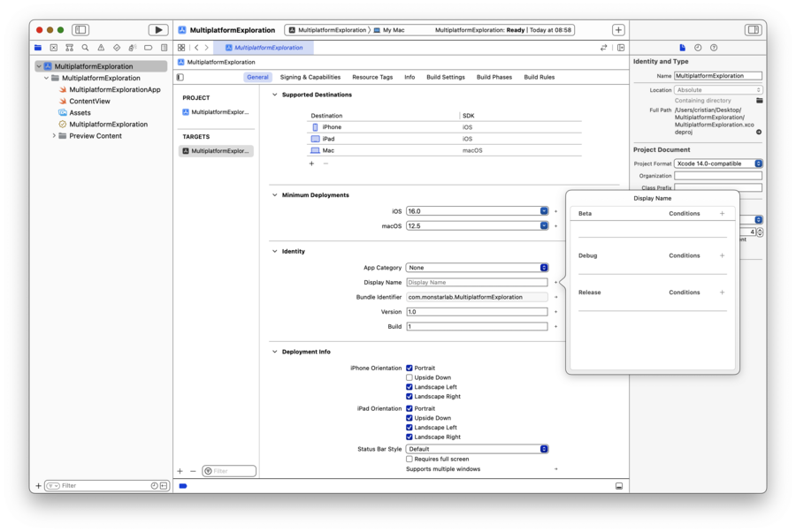The image size is (796, 532).
Task: Expand the Preview Content folder
Action: [x=54, y=136]
